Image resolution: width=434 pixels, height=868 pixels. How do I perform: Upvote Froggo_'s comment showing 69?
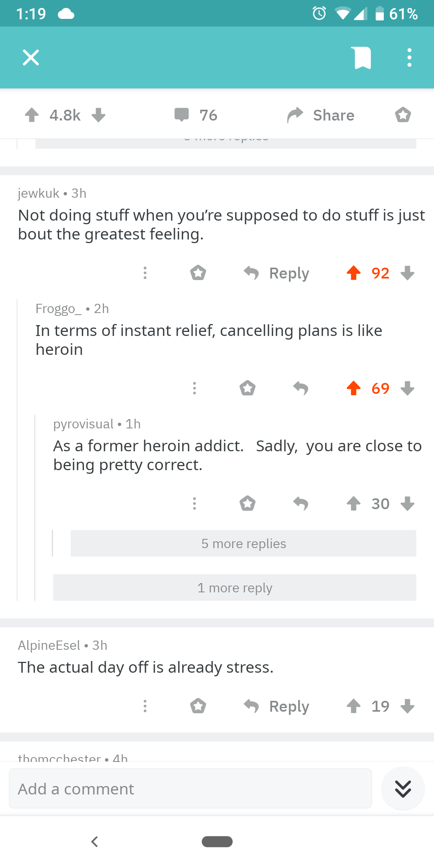point(353,388)
